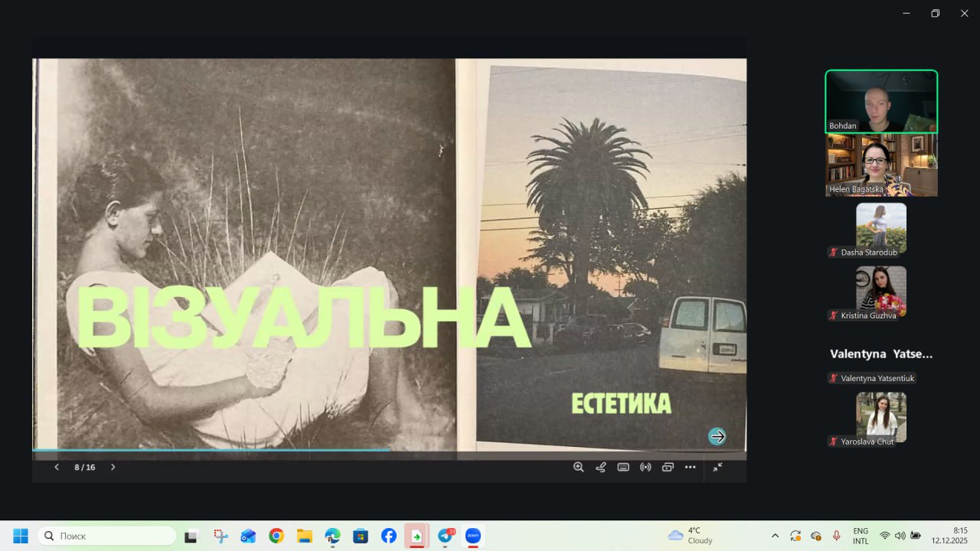Open the zoom magnifier tool
980x551 pixels.
point(579,467)
